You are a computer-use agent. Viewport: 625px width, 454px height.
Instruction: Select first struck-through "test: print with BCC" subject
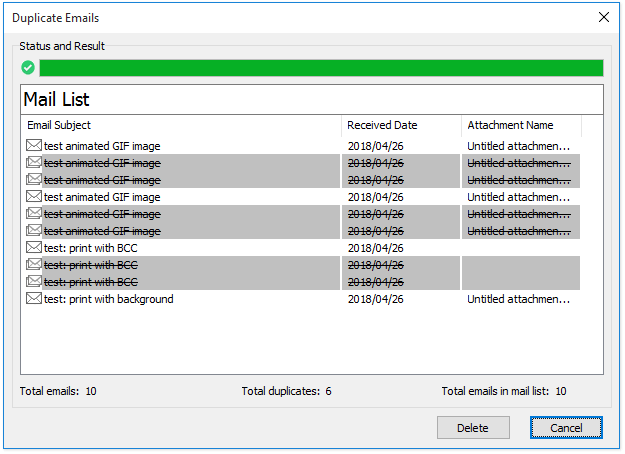[91, 265]
